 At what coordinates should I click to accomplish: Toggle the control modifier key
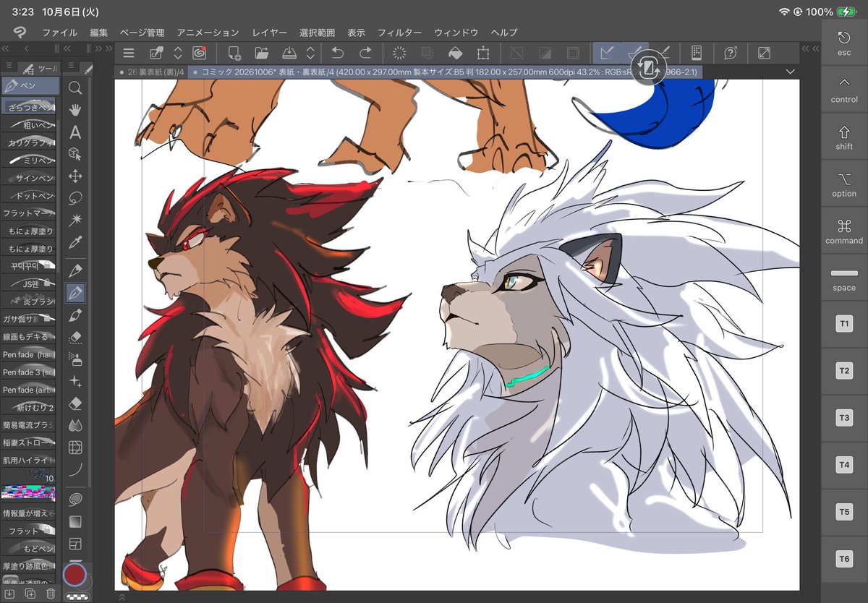point(844,89)
